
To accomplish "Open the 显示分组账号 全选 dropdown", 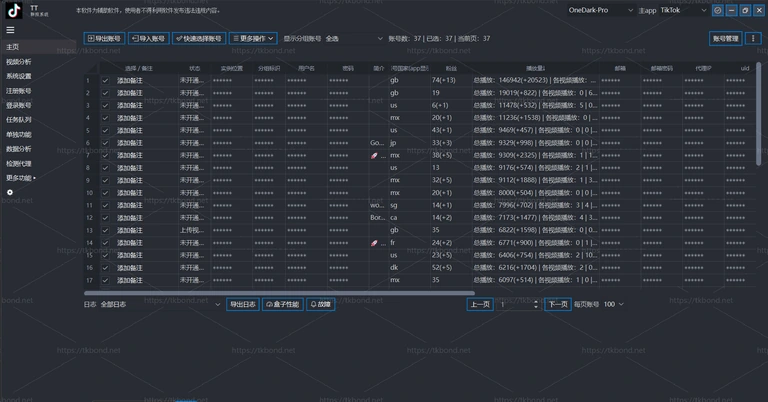I will pyautogui.click(x=354, y=39).
